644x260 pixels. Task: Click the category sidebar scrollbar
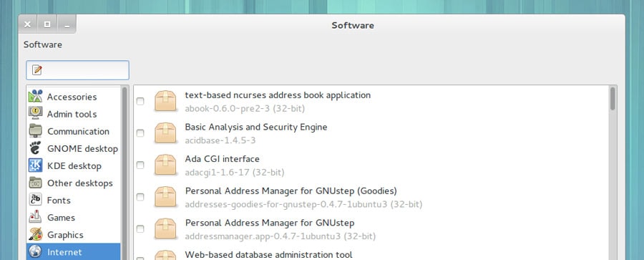point(125,173)
